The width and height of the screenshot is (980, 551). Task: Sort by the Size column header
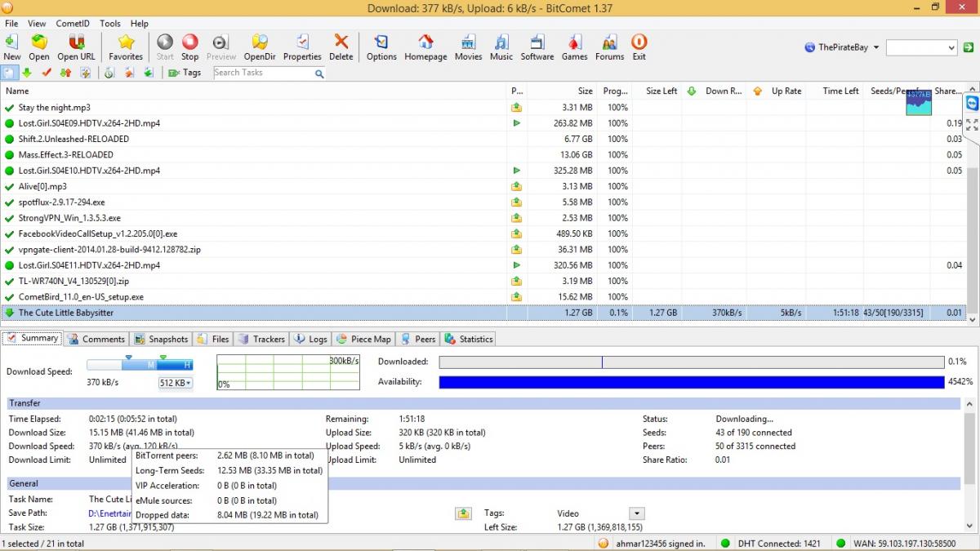click(562, 91)
